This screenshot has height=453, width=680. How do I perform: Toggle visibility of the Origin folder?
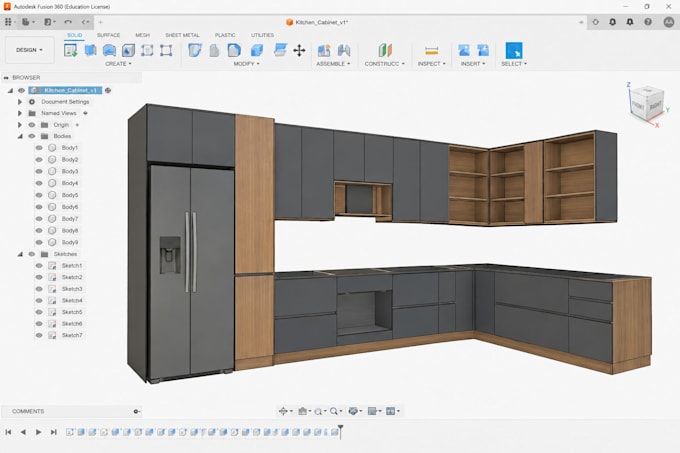tap(32, 125)
